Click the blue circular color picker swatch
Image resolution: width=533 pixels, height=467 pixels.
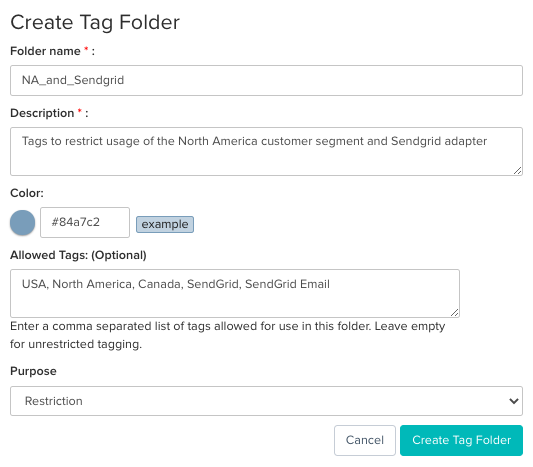click(22, 223)
